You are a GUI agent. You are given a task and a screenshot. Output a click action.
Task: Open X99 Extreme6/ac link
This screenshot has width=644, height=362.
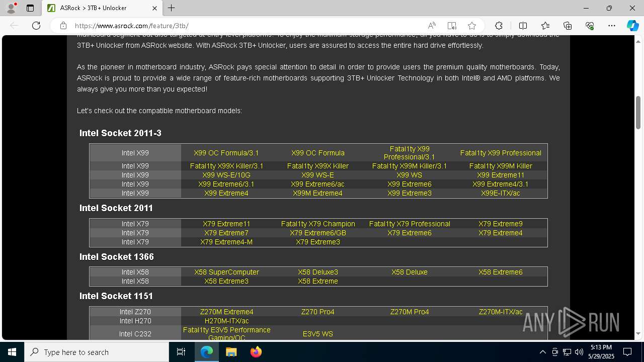[318, 184]
